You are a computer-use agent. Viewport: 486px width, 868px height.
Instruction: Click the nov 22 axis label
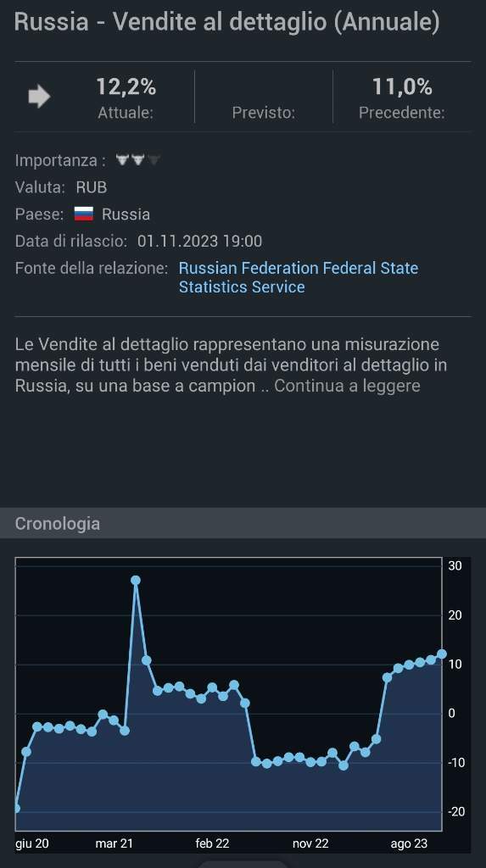310,843
